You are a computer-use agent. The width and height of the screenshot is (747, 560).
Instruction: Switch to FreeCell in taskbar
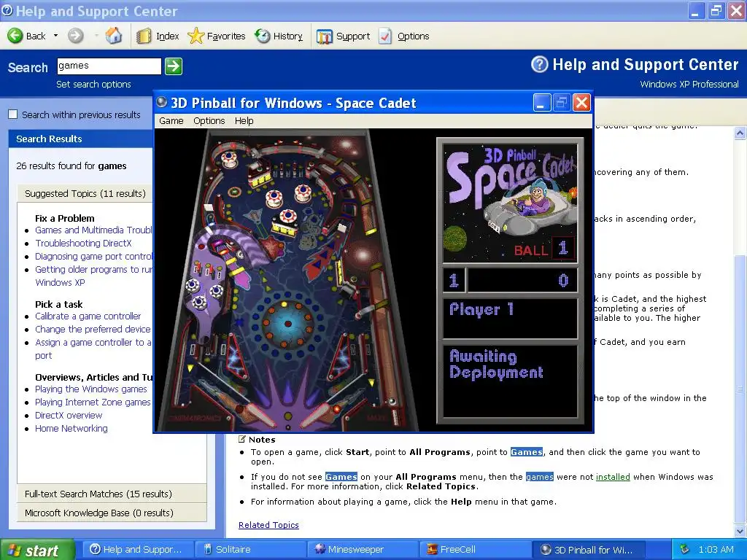click(x=474, y=550)
